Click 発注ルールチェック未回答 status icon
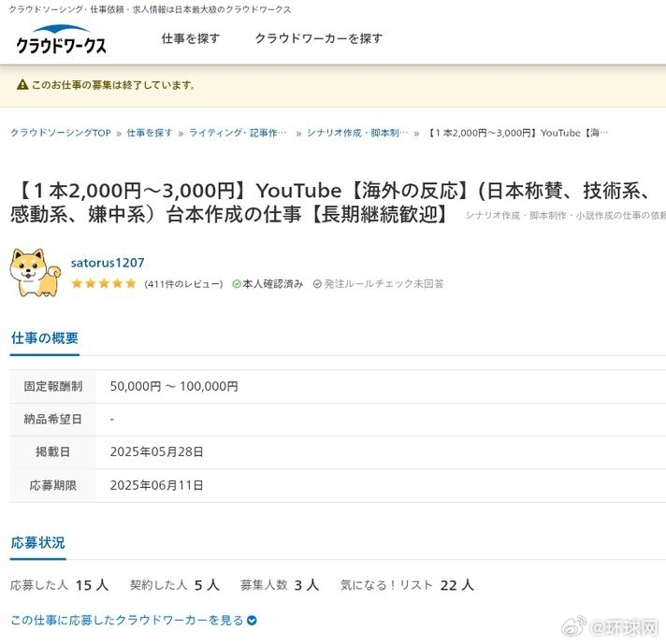This screenshot has height=644, width=666. pyautogui.click(x=317, y=283)
